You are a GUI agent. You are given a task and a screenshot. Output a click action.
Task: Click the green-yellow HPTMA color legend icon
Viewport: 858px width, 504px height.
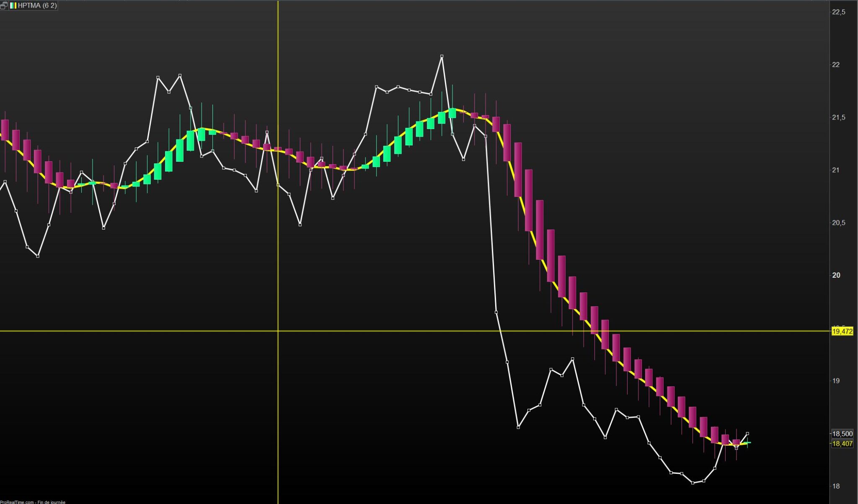tap(13, 5)
